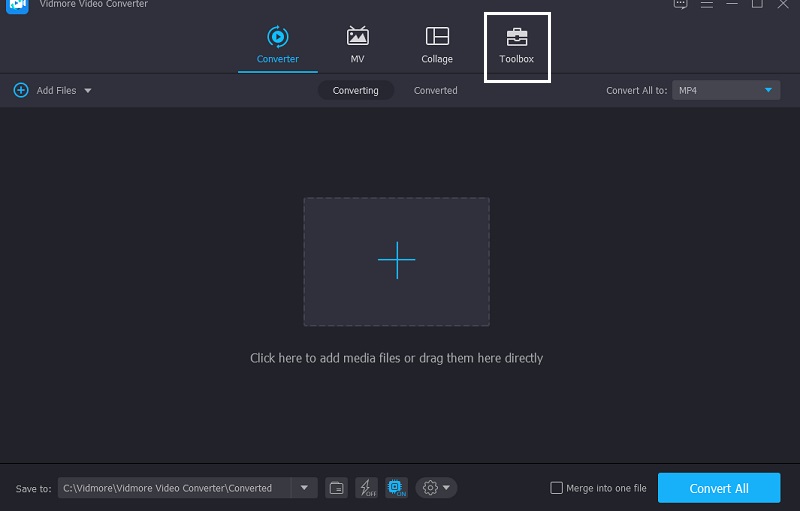
Task: Click the dashed add-media drop zone
Action: (396, 261)
